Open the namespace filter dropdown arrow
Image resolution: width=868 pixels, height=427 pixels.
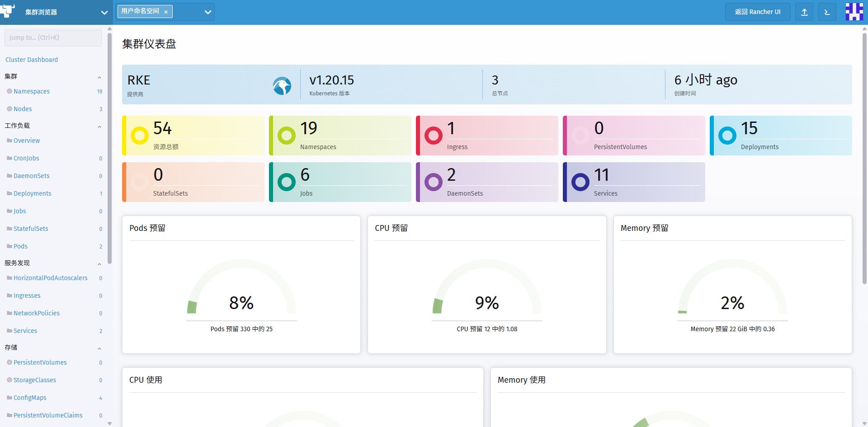[208, 12]
